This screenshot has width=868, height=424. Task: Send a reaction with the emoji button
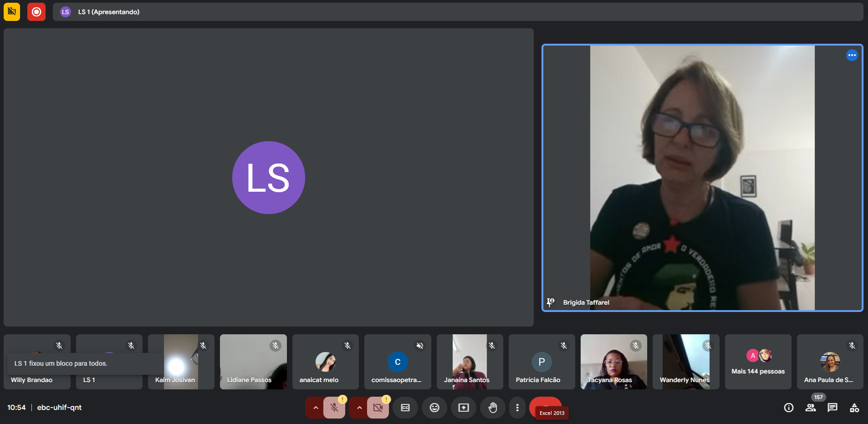tap(434, 408)
